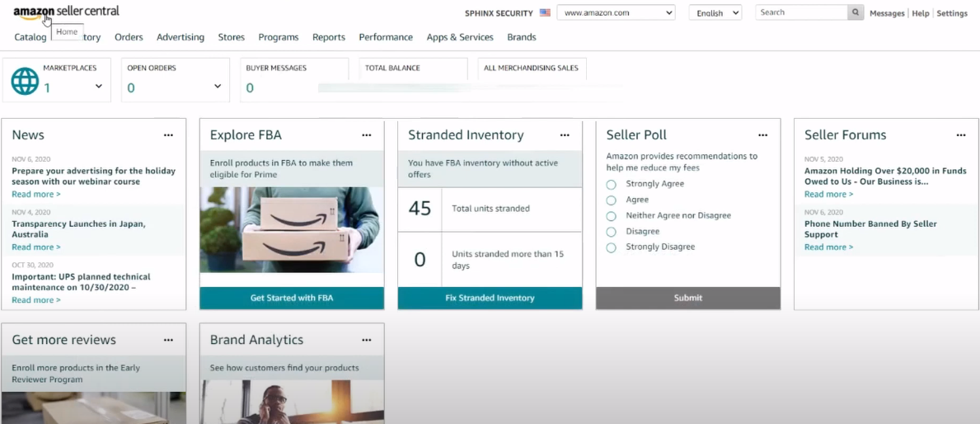Click the Amazon Seller Central logo

click(66, 12)
